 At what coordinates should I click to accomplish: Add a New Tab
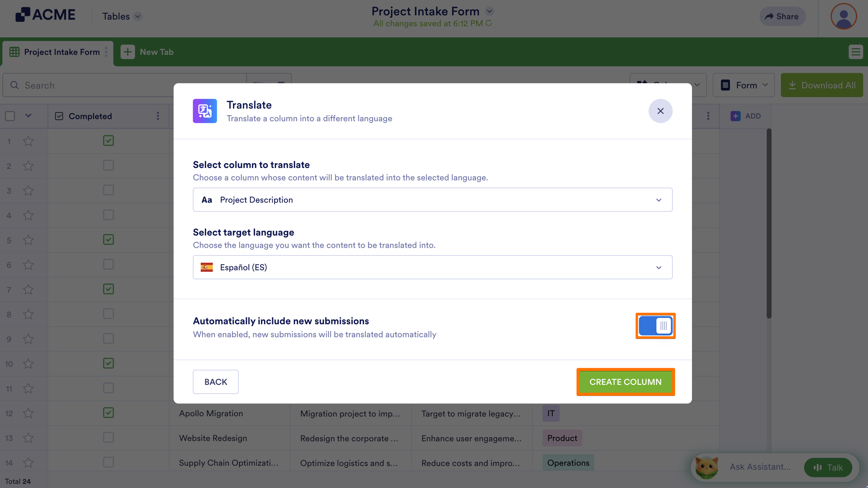(x=147, y=52)
